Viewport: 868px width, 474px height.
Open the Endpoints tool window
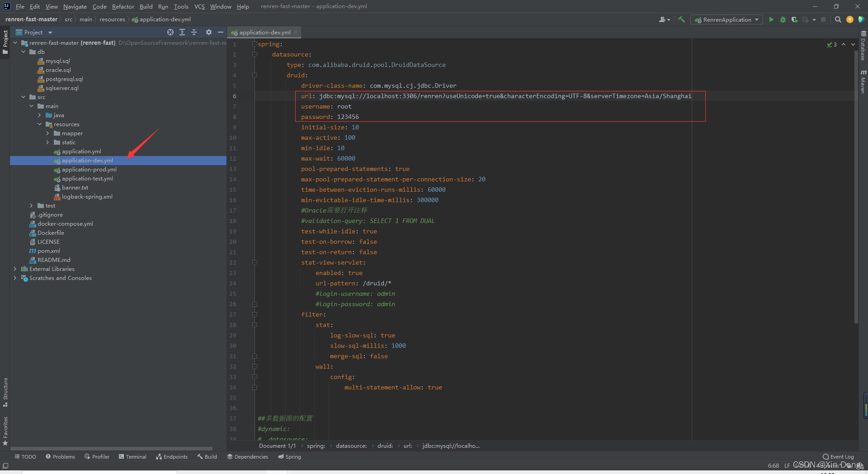(x=172, y=457)
